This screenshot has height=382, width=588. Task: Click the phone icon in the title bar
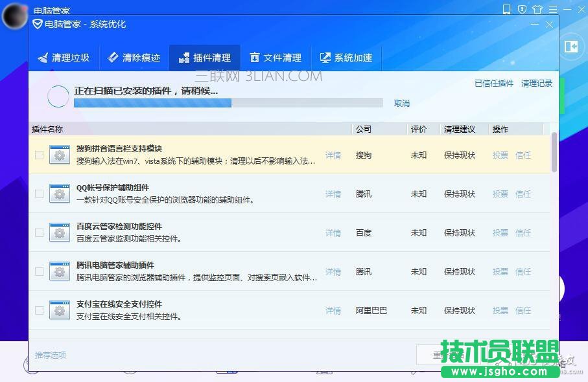click(x=507, y=9)
